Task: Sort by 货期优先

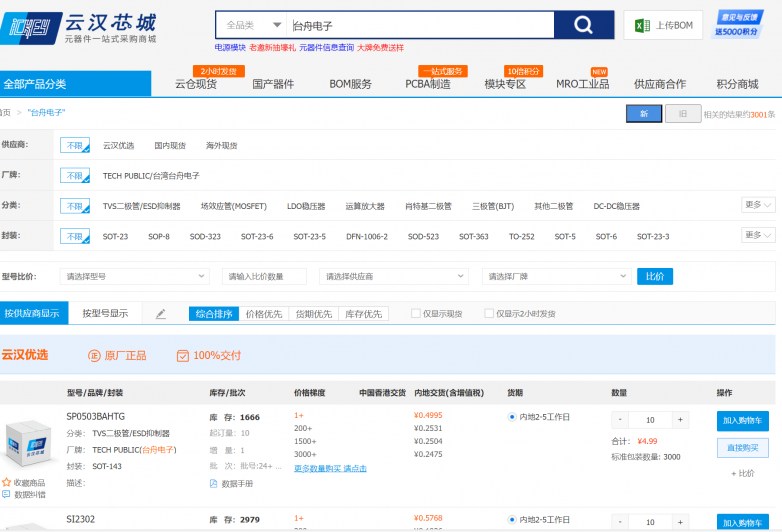Action: (x=314, y=314)
